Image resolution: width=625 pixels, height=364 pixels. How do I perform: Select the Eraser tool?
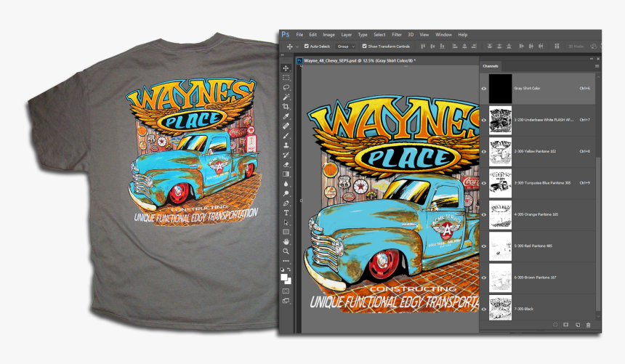click(x=286, y=164)
